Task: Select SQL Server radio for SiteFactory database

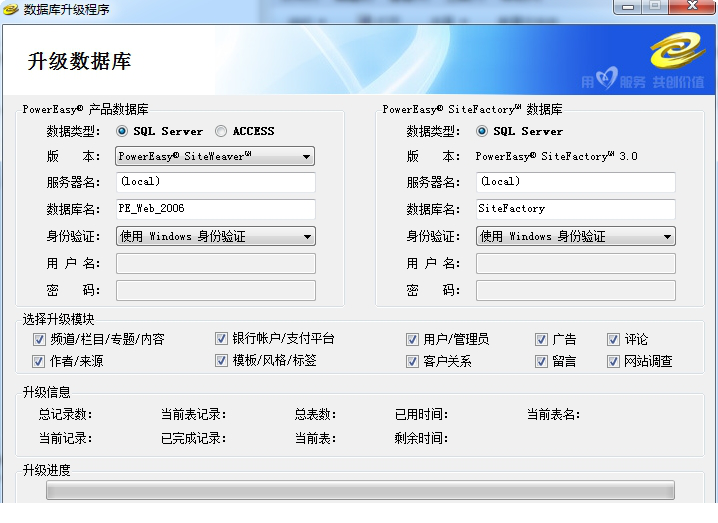Action: tap(482, 131)
